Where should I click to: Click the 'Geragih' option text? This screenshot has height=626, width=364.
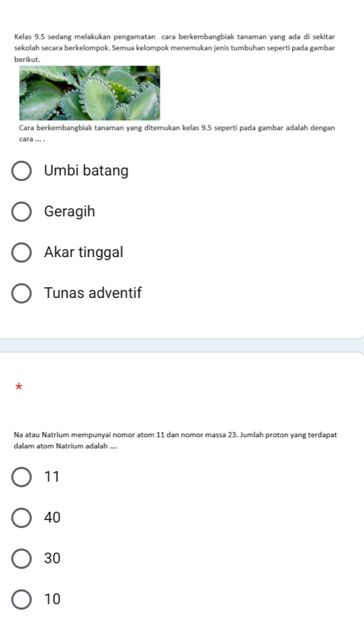tap(70, 212)
